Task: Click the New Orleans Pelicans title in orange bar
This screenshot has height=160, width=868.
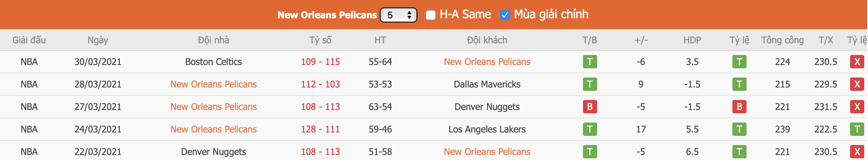Action: [327, 15]
